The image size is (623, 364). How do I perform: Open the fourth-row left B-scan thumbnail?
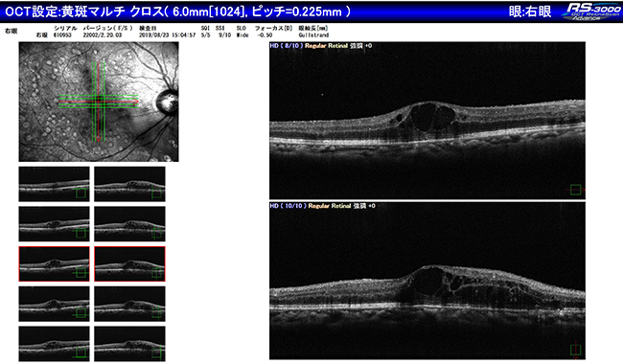pos(54,304)
